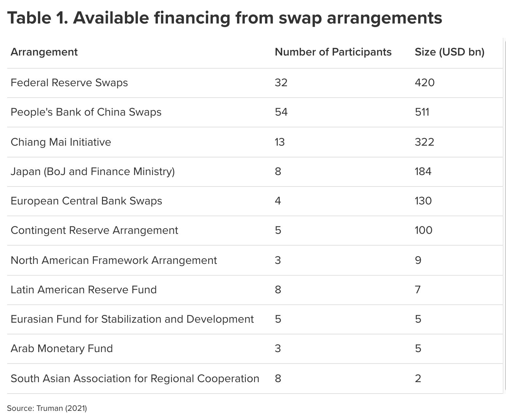Click the Arrangement column header

coord(44,52)
